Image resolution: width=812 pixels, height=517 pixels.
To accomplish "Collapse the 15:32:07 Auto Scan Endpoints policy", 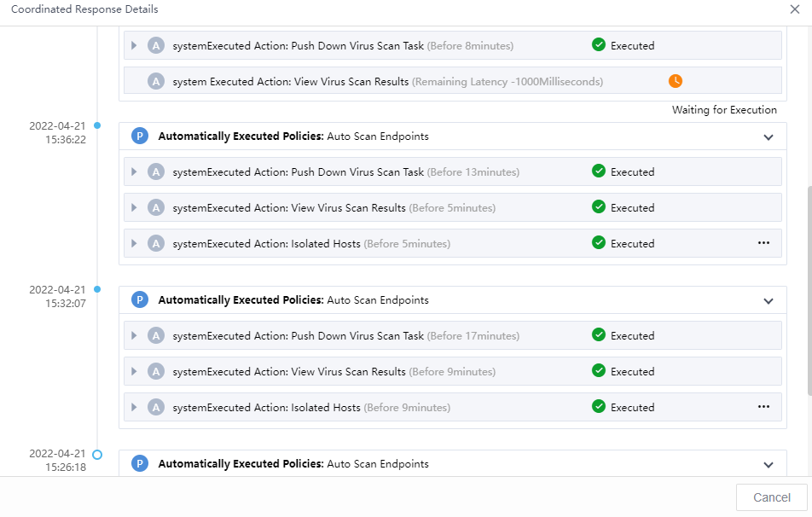I will [x=768, y=300].
